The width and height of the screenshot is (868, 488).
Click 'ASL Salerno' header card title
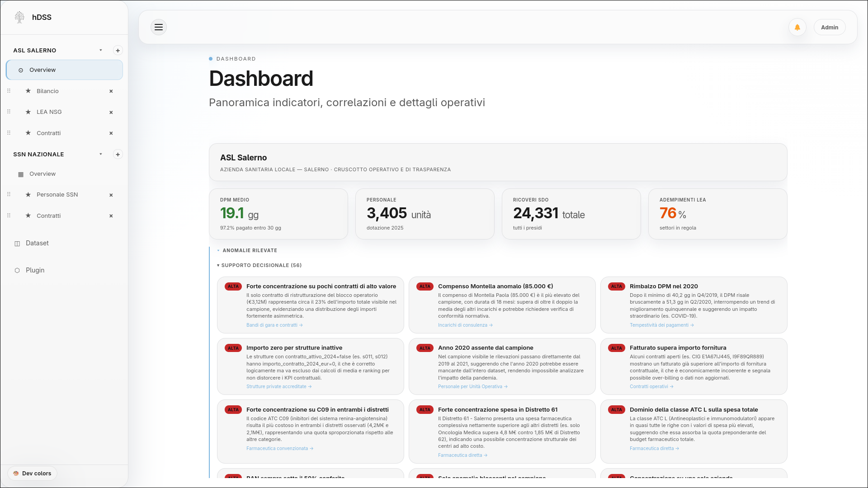point(243,158)
